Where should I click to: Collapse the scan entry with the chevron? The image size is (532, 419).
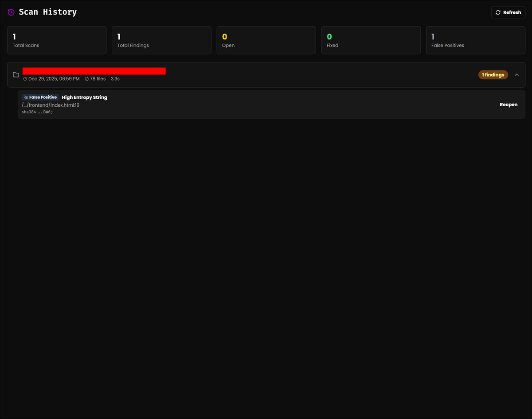516,75
